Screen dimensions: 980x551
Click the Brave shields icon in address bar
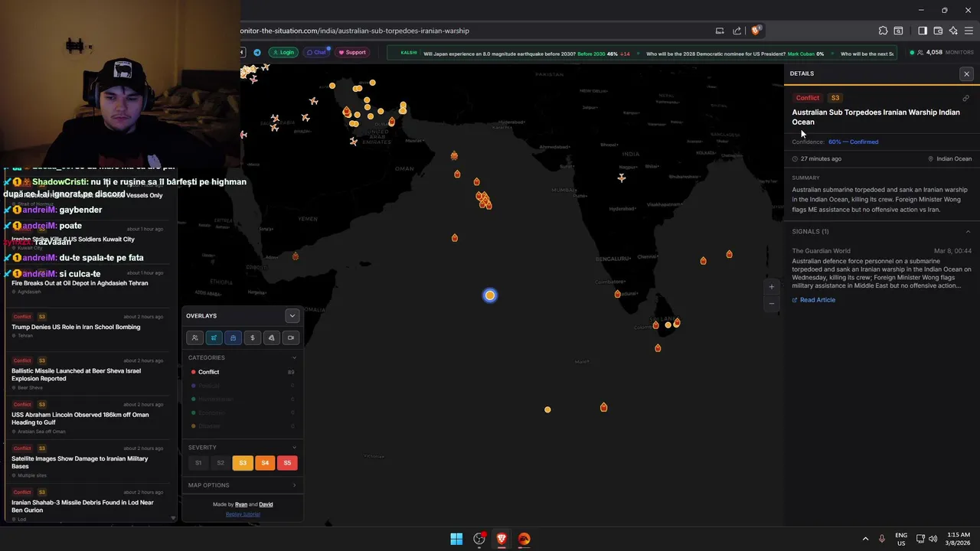pyautogui.click(x=756, y=31)
